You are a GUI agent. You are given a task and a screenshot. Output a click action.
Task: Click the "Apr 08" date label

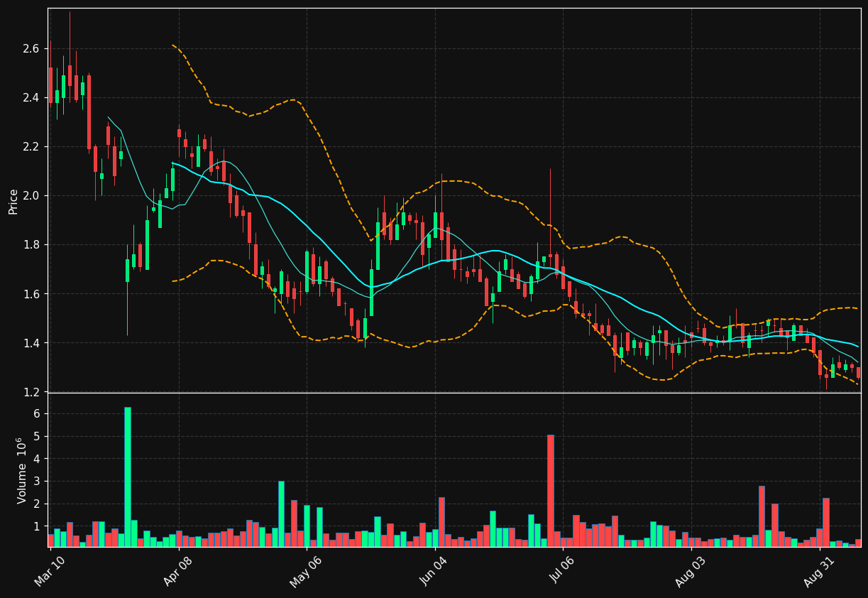pyautogui.click(x=177, y=570)
